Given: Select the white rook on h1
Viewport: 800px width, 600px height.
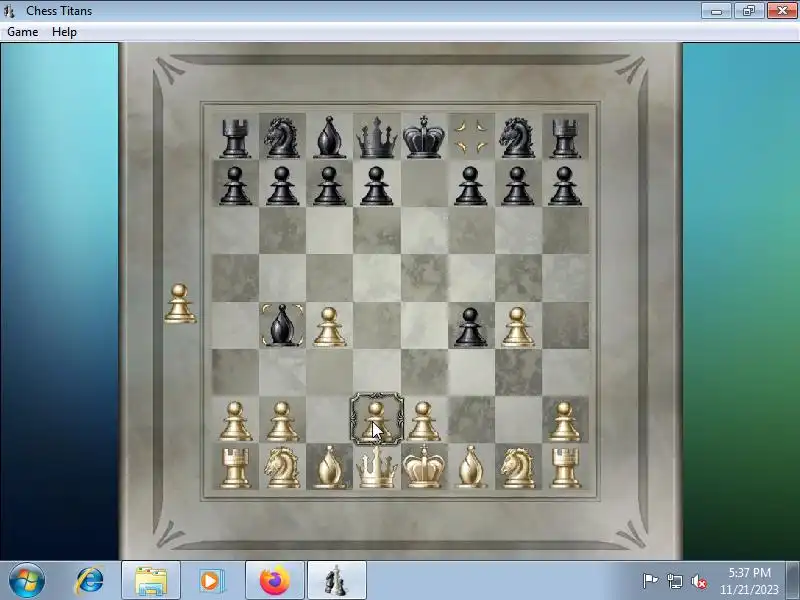Looking at the screenshot, I should 565,468.
